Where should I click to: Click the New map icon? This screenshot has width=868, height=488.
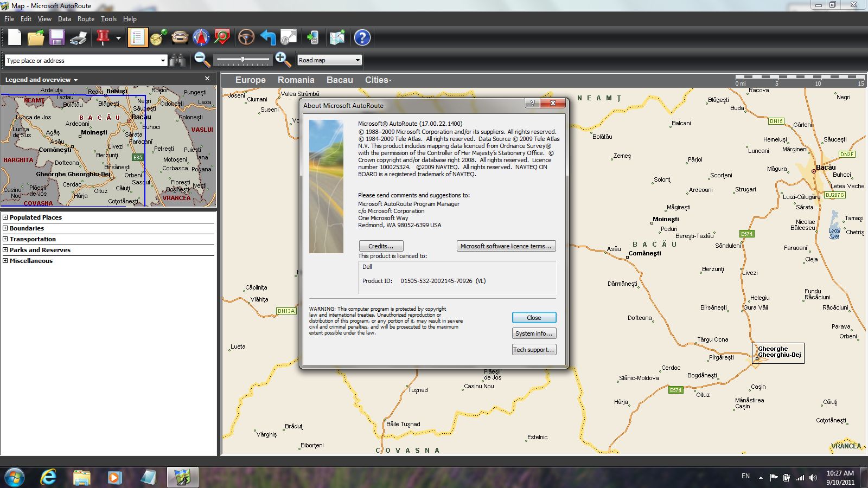click(x=15, y=37)
